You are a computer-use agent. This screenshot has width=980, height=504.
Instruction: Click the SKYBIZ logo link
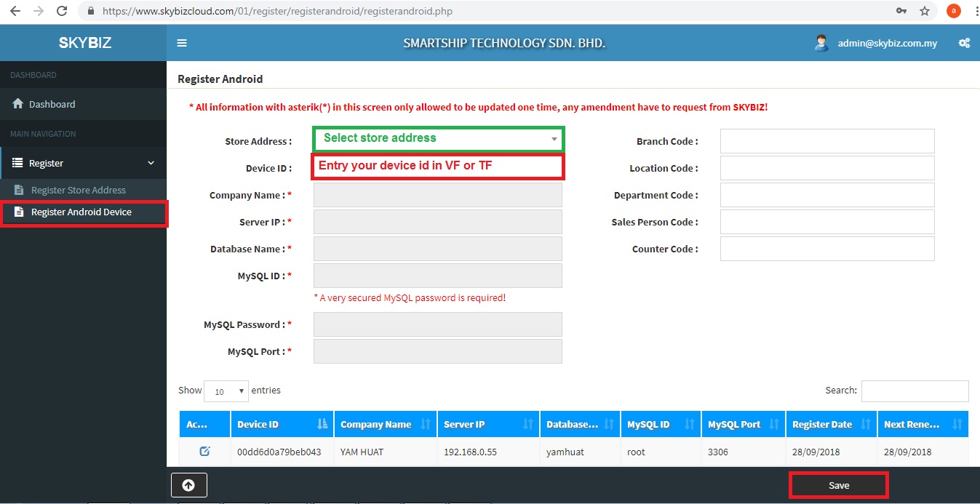84,43
